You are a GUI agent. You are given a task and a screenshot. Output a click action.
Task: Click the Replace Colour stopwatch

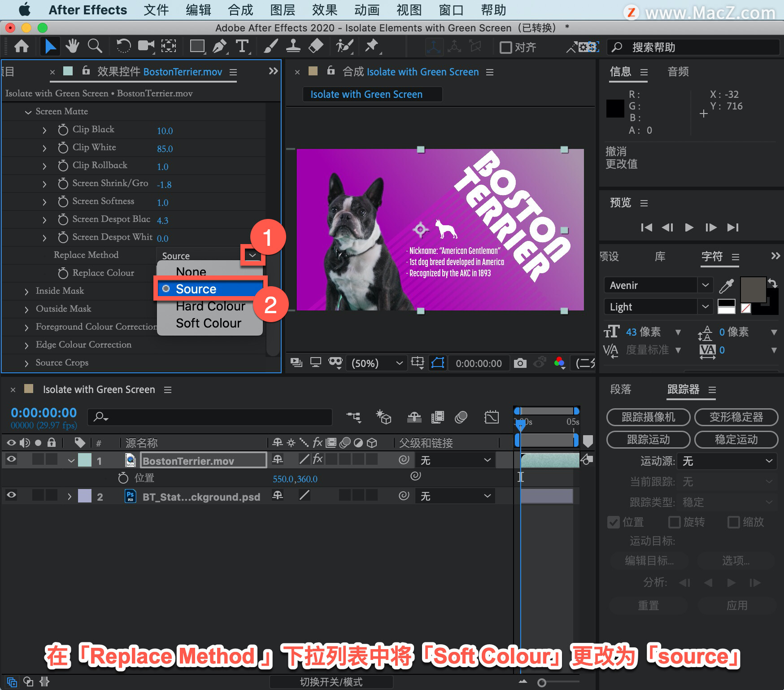63,273
